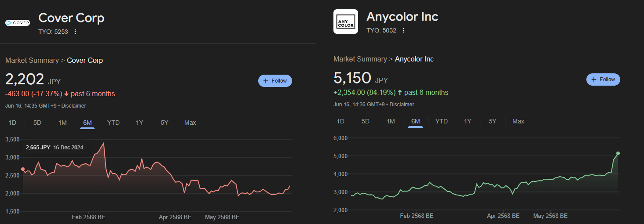Select Max range on Anycolor chart
644x224 pixels.
pos(518,121)
